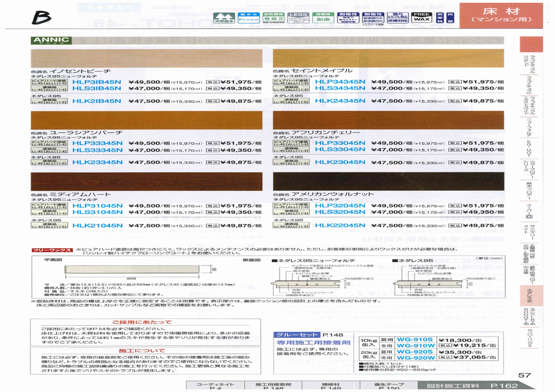Image resolution: width=555 pixels, height=392 pixels.
Task: Click the 音環境 配慮 badge
Action: tap(323, 18)
